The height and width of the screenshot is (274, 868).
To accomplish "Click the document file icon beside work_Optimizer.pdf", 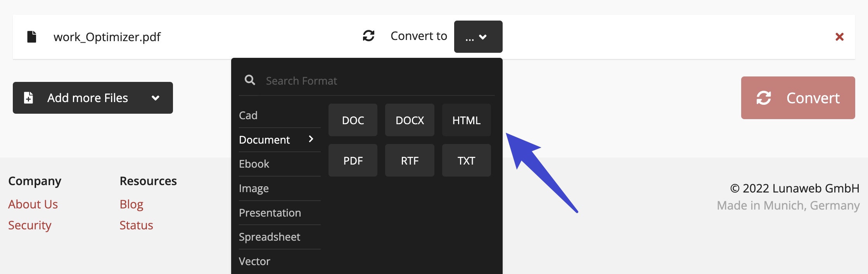I will click(32, 36).
